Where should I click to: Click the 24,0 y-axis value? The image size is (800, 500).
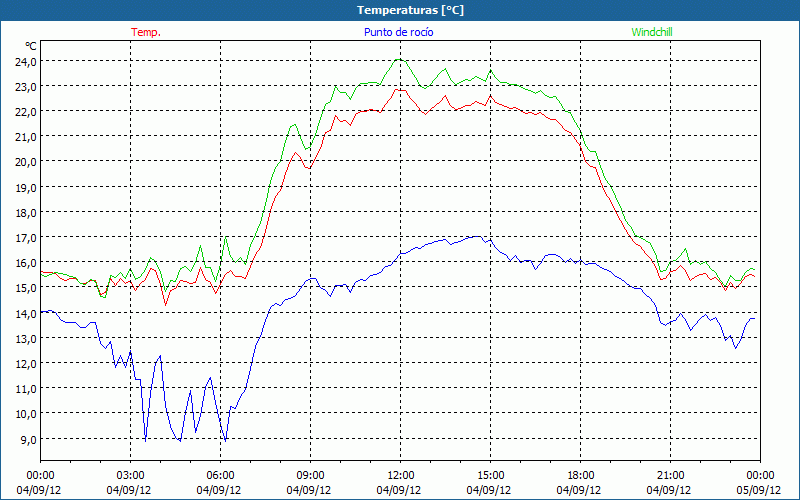(27, 62)
